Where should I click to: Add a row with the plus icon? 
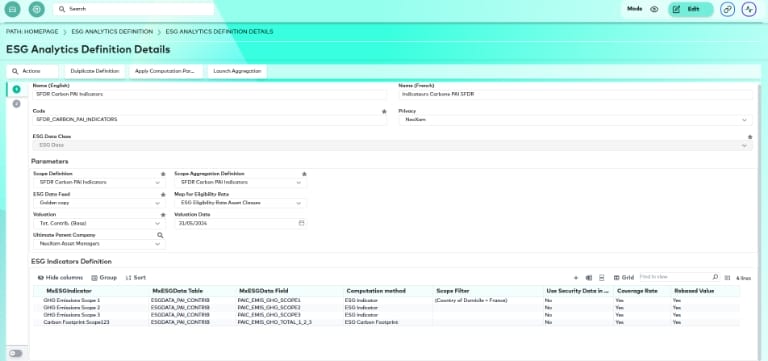click(576, 278)
